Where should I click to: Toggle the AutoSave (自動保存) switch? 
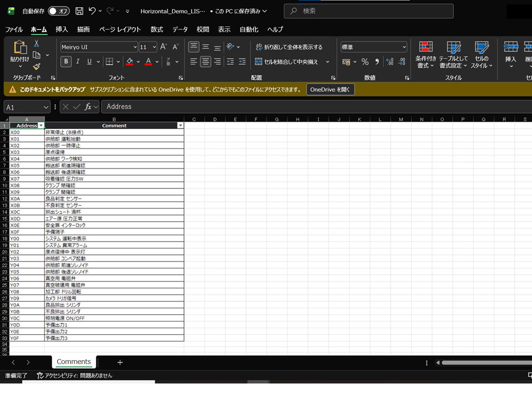click(59, 11)
